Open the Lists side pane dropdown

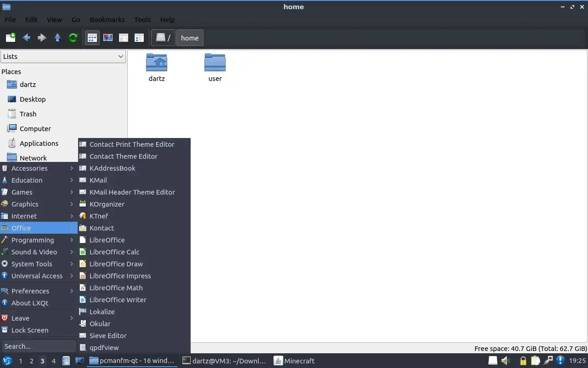click(63, 57)
